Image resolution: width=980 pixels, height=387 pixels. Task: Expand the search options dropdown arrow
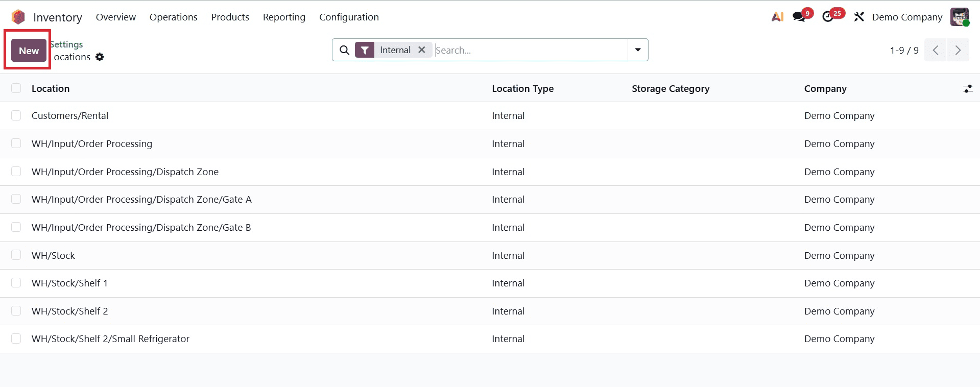pyautogui.click(x=638, y=50)
